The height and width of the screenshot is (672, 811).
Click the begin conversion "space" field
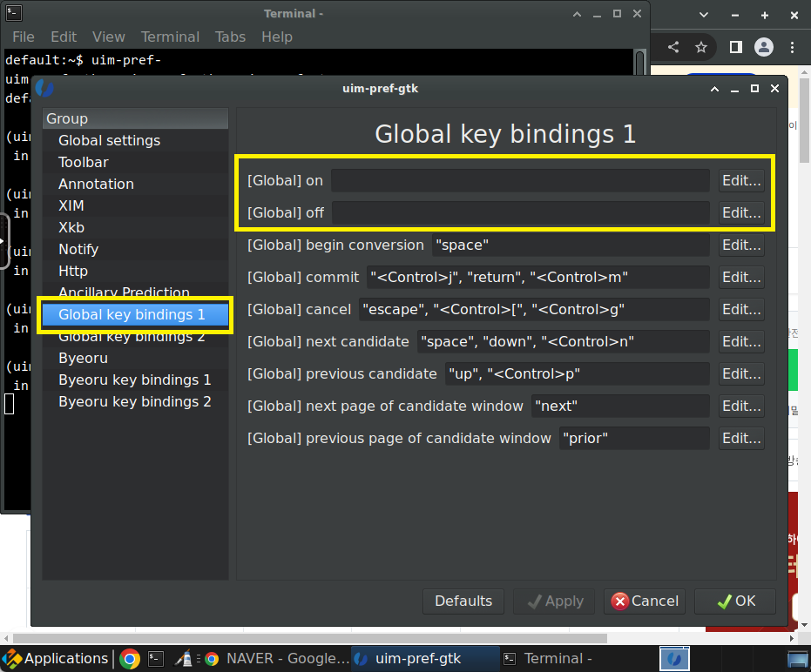pos(571,245)
